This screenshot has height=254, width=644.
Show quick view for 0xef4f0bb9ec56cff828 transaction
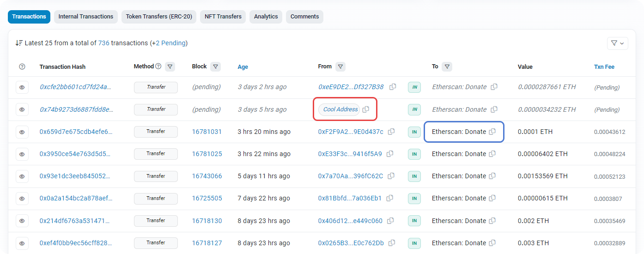(x=22, y=243)
